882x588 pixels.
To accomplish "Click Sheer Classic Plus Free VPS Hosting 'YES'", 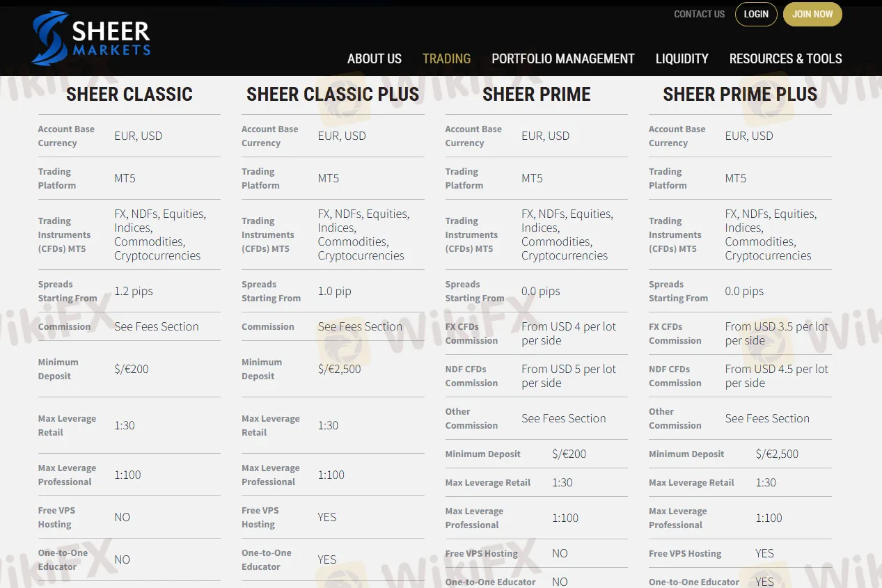I will pyautogui.click(x=327, y=517).
